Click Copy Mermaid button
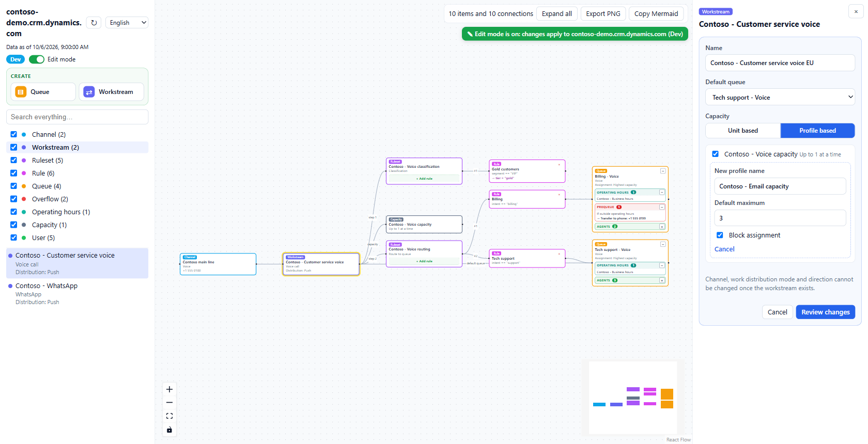The width and height of the screenshot is (868, 444). [x=656, y=14]
